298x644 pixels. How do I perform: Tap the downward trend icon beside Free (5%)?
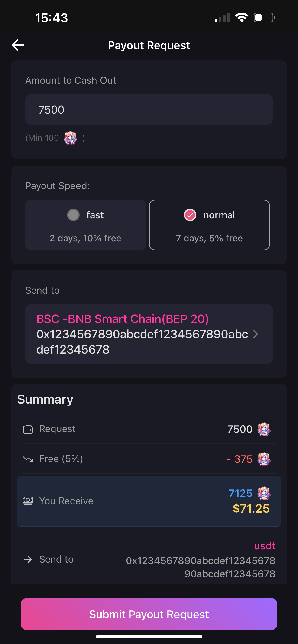[28, 459]
